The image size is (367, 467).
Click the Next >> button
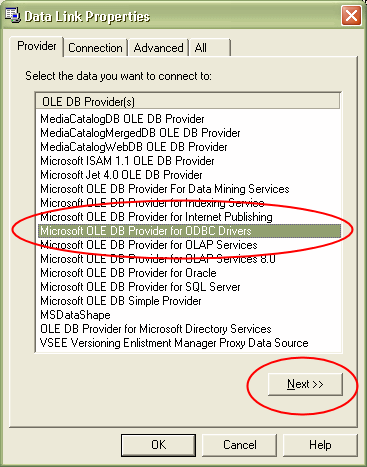[305, 384]
